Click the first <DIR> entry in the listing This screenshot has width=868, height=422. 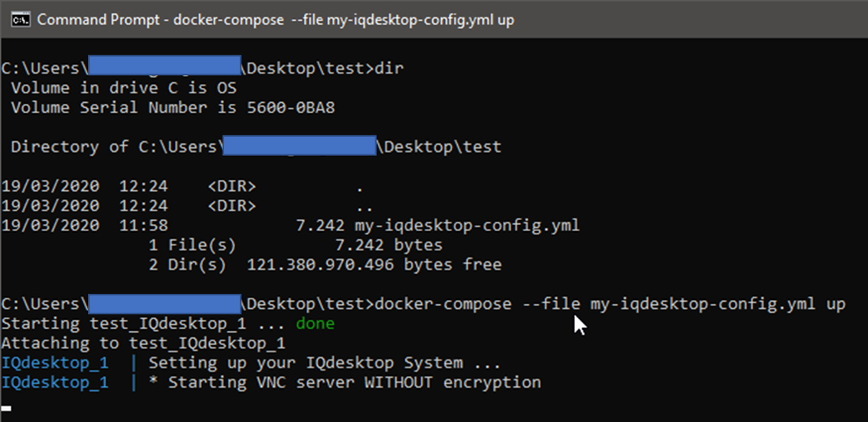click(231, 186)
